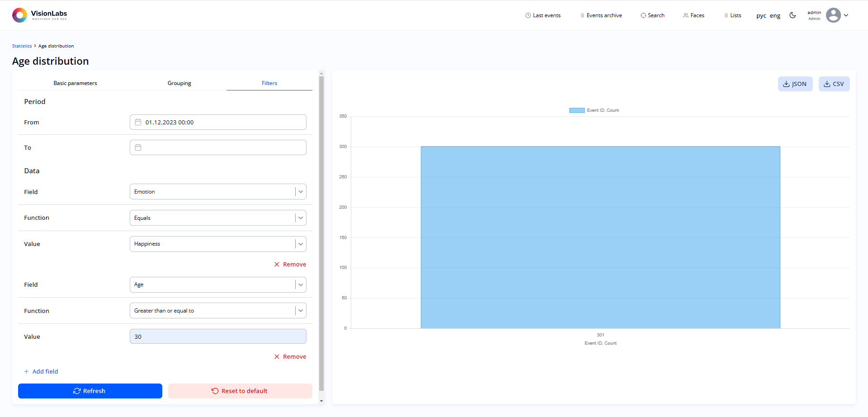The width and height of the screenshot is (868, 417).
Task: Remove the Age filter
Action: tap(290, 357)
